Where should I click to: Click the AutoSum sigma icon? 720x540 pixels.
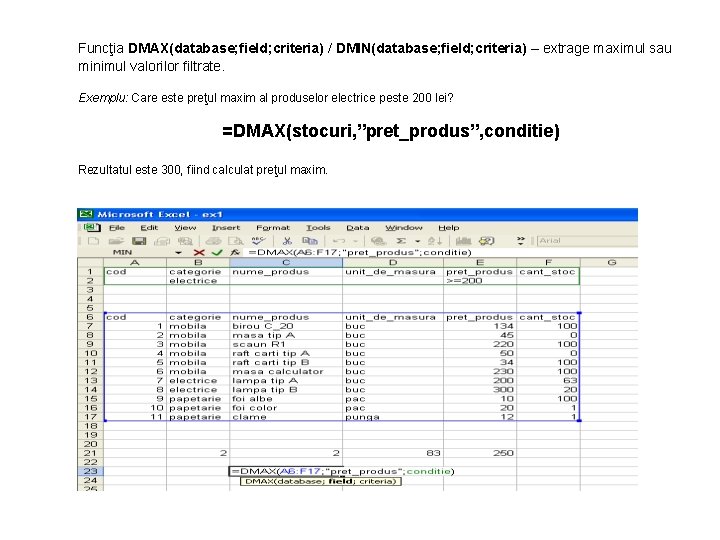[401, 241]
